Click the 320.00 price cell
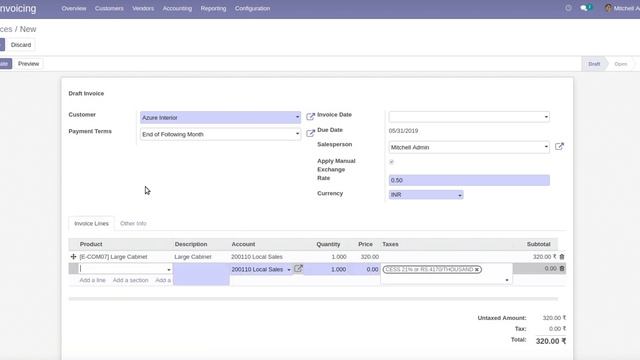 tap(370, 257)
